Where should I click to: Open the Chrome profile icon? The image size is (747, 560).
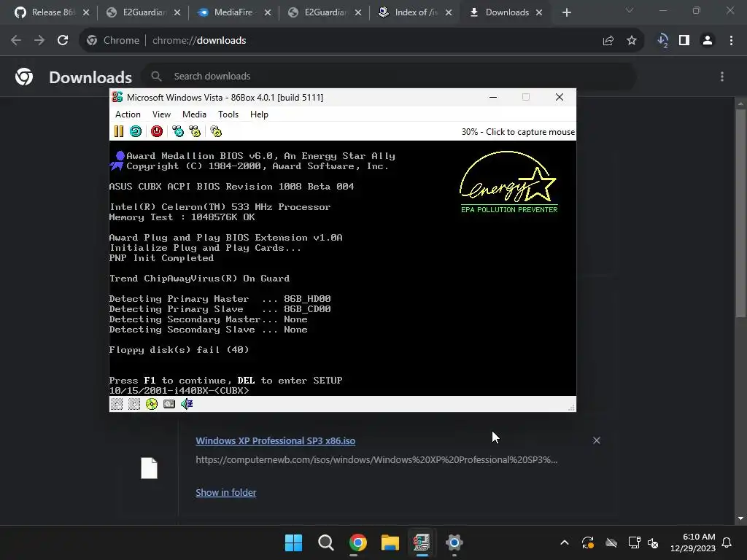pyautogui.click(x=708, y=41)
